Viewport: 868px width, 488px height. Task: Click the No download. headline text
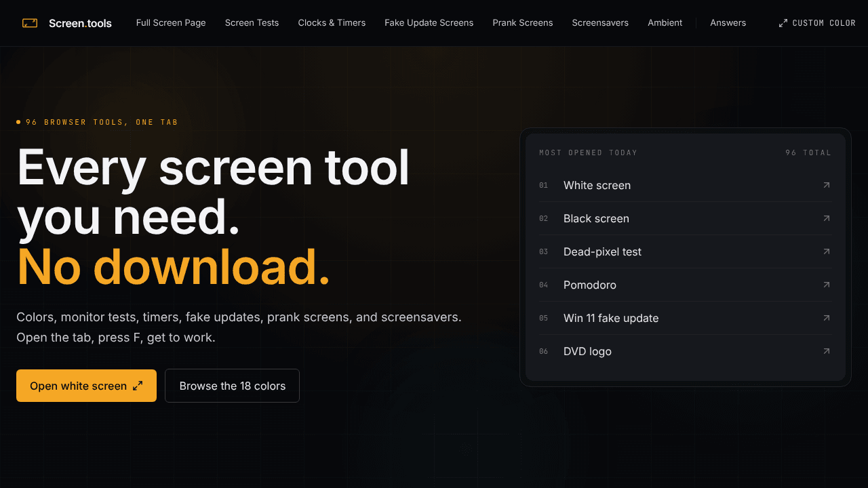tap(174, 267)
